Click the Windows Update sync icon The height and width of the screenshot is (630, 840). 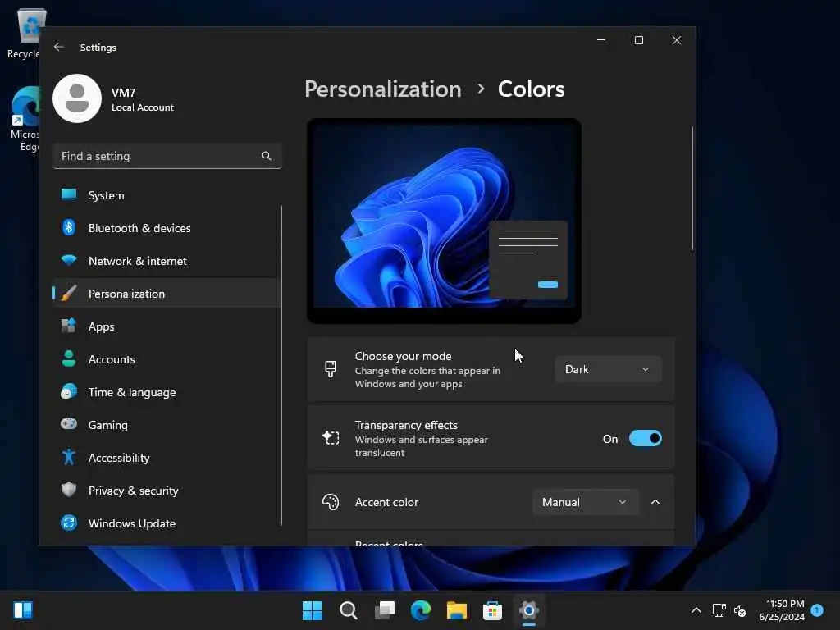click(x=69, y=523)
